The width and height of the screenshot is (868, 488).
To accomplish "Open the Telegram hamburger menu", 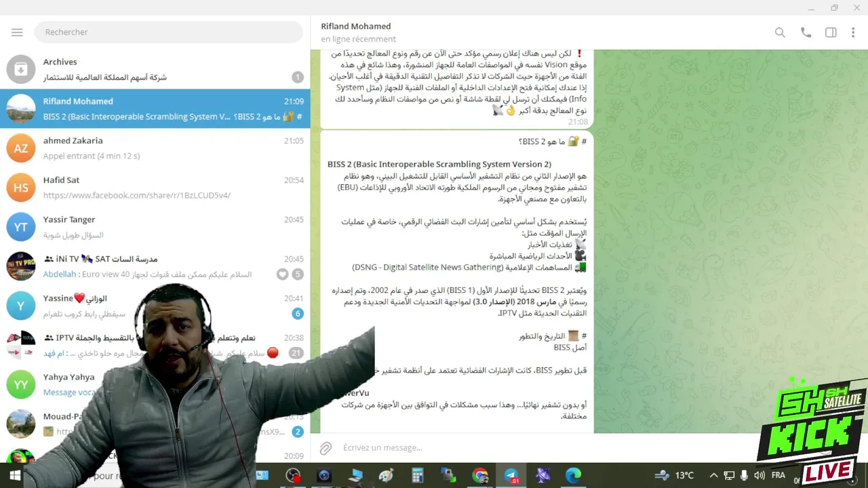I will [17, 32].
